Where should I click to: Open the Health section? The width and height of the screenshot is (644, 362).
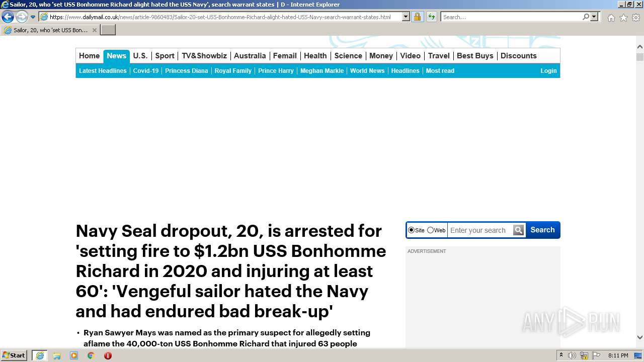(x=315, y=56)
